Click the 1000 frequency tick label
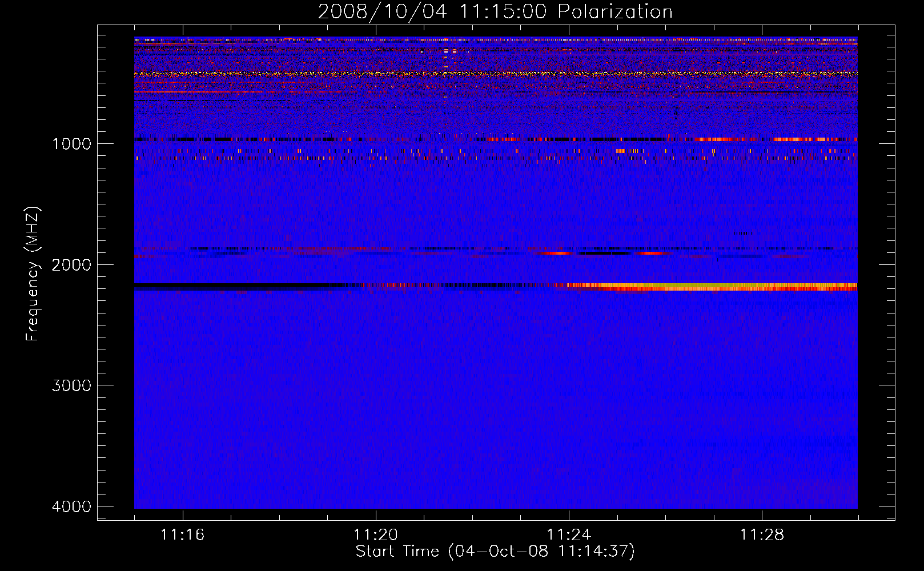The height and width of the screenshot is (571, 924). [71, 143]
